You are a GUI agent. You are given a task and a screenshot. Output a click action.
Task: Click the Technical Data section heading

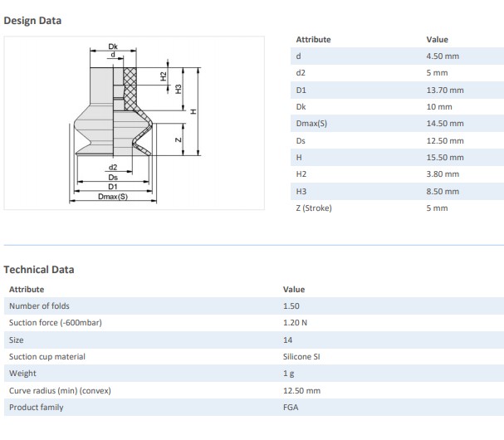click(39, 270)
